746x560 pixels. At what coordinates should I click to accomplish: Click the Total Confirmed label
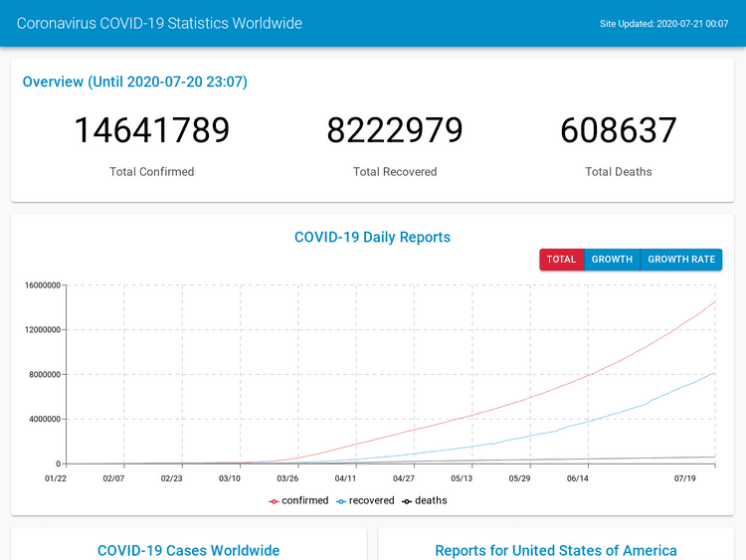click(152, 172)
